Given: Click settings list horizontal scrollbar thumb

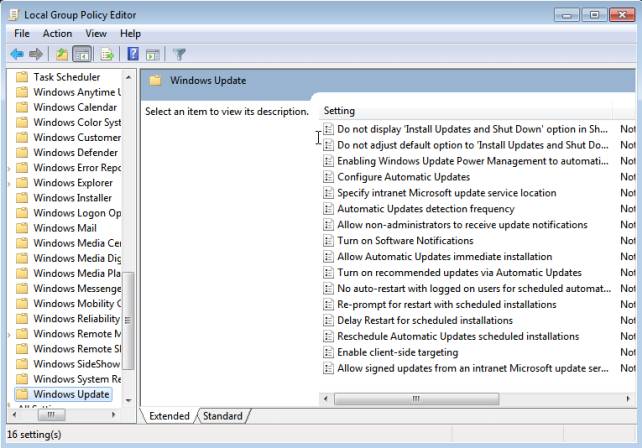Looking at the screenshot, I should tap(416, 399).
